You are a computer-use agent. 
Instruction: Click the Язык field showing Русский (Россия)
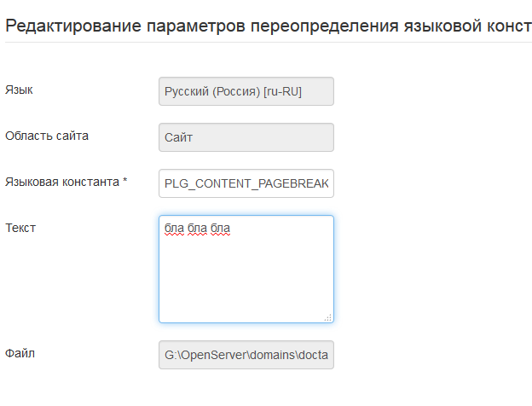246,91
